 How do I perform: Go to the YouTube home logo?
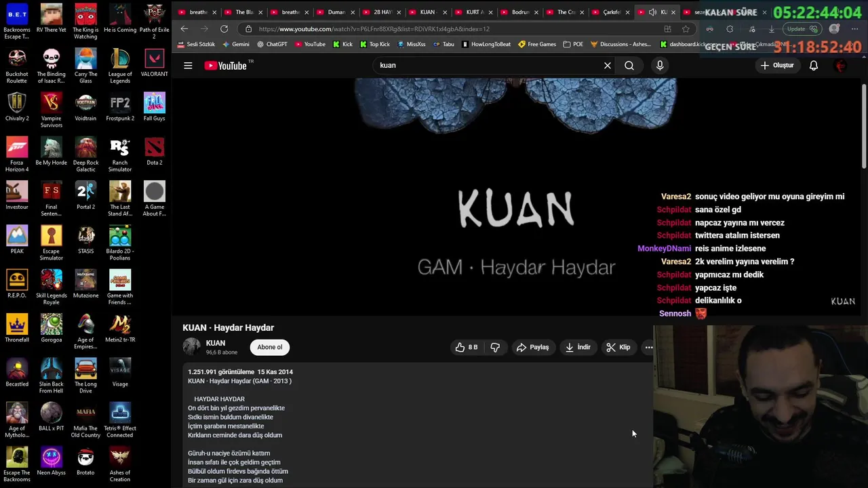tap(225, 66)
